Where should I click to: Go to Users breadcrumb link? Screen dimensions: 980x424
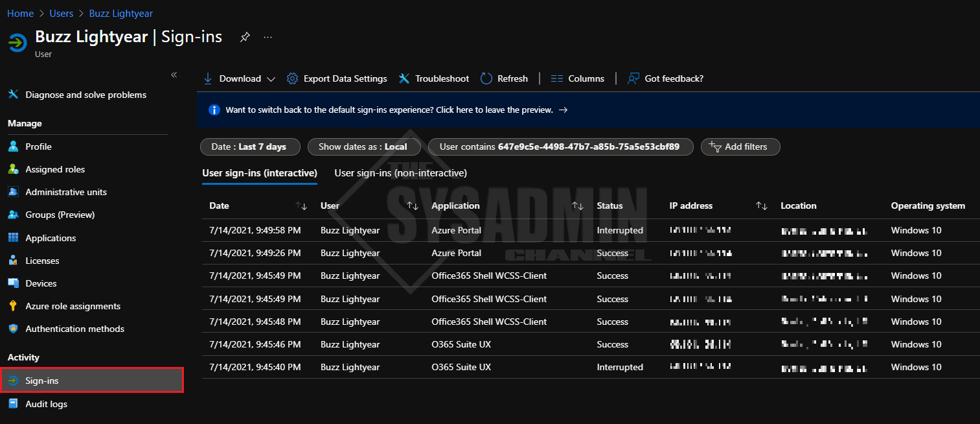[x=62, y=13]
